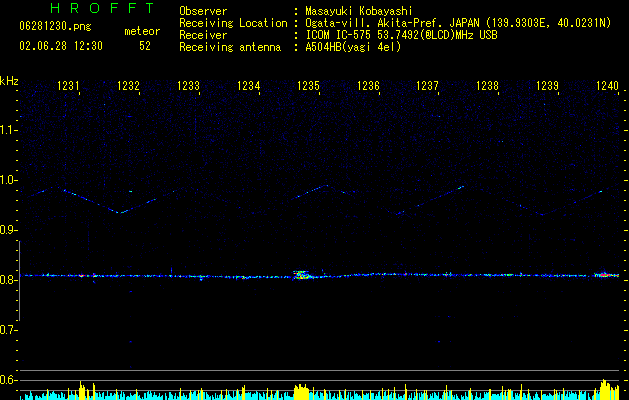Click the date stamp 02.06.28 12:30
The height and width of the screenshot is (400, 629).
tap(61, 46)
